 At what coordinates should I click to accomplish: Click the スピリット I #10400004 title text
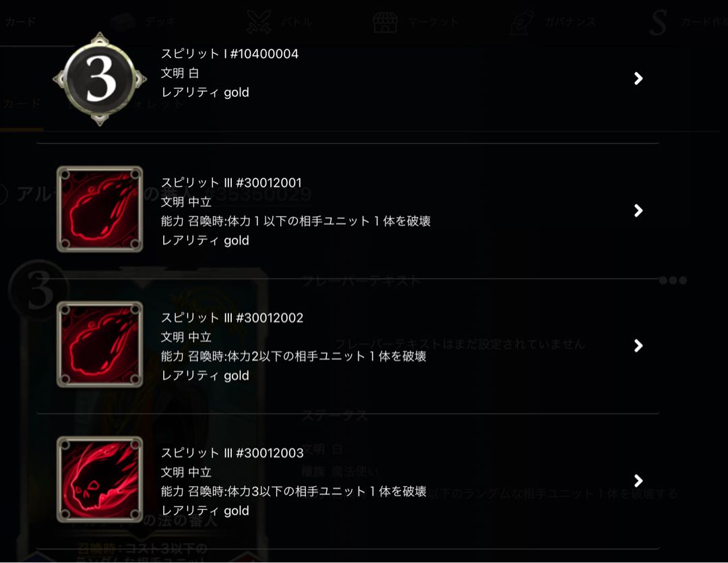coord(230,54)
